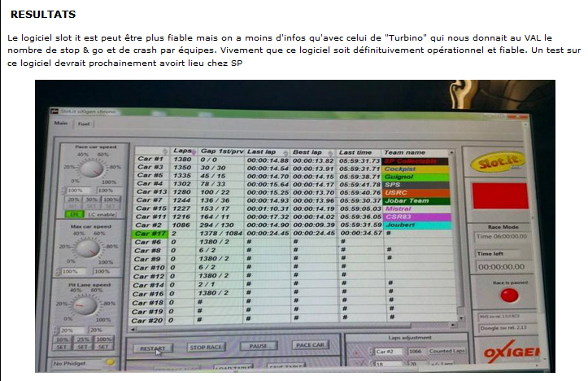The width and height of the screenshot is (588, 381).
Task: Click the PACE CAR button
Action: (310, 345)
